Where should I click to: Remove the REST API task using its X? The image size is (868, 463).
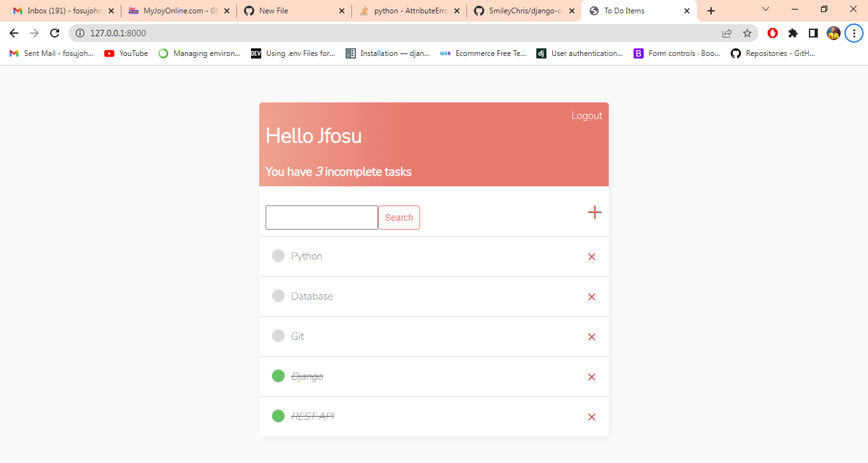tap(592, 417)
